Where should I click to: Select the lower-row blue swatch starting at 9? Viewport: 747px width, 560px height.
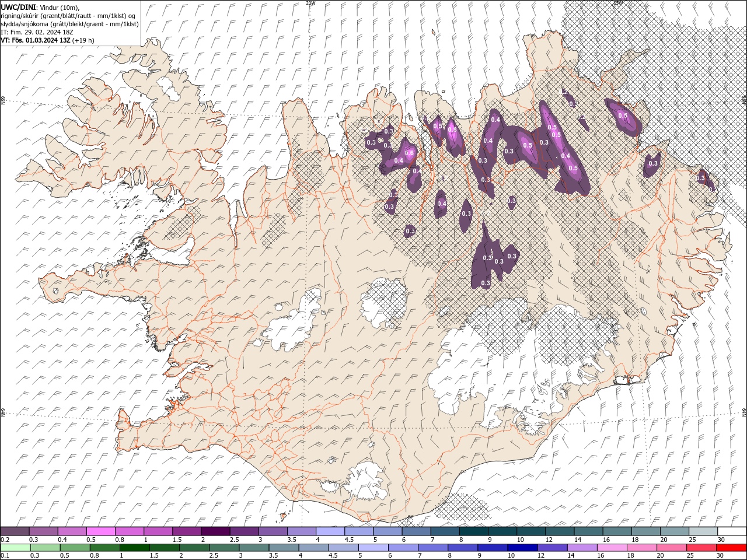click(x=493, y=548)
